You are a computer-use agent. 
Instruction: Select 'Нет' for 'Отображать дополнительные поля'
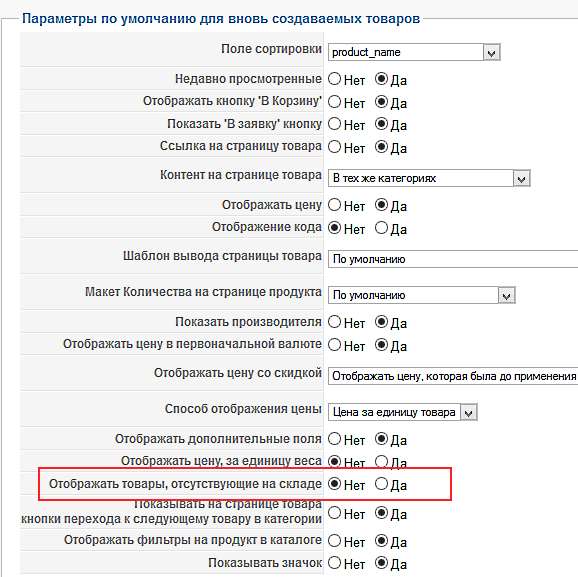point(334,439)
